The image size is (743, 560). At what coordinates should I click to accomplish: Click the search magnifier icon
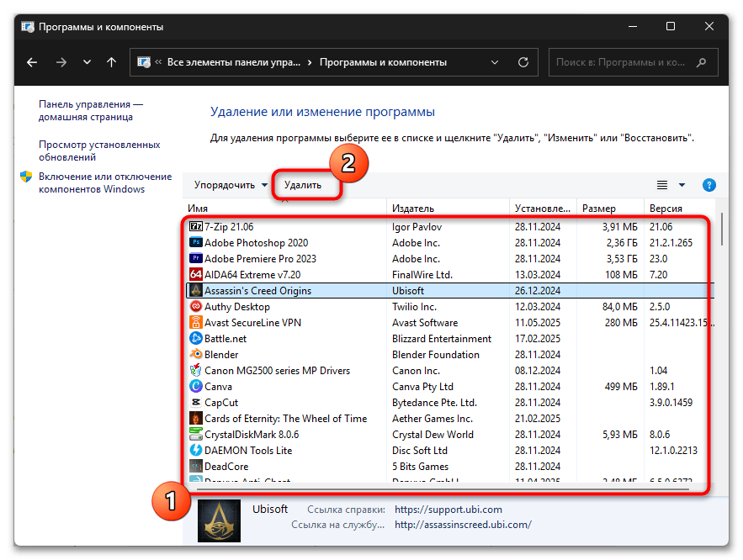click(x=701, y=62)
